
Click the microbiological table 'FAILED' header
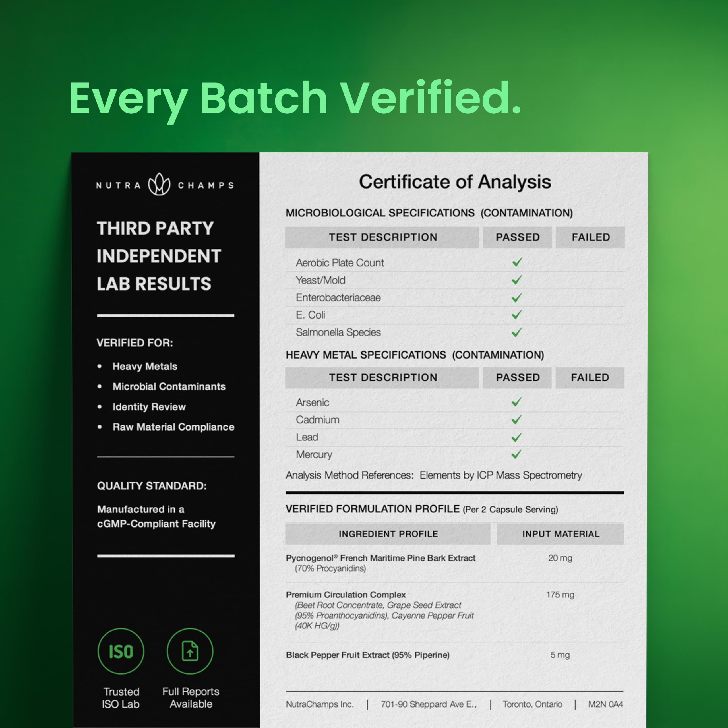590,237
